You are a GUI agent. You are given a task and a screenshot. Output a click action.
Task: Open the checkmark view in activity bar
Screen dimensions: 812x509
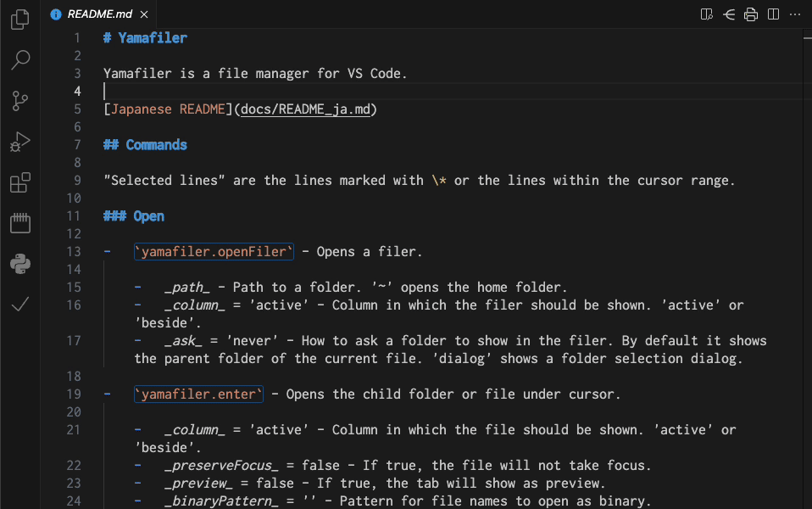20,305
